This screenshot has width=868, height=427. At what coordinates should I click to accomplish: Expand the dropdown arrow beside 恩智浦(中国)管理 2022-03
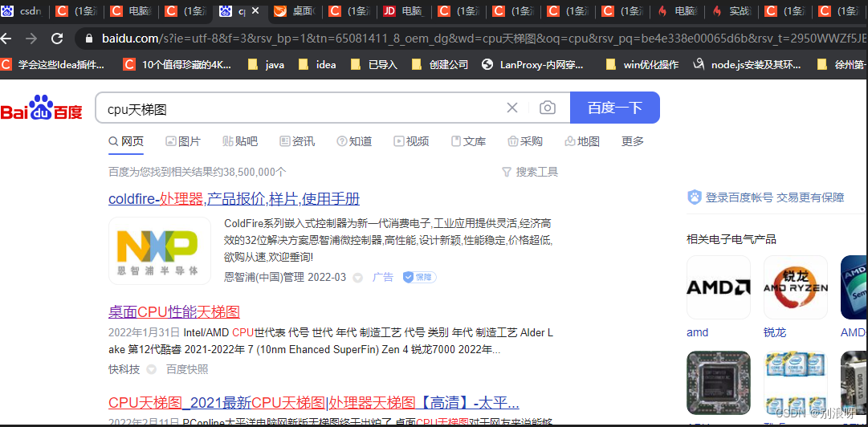coord(357,278)
